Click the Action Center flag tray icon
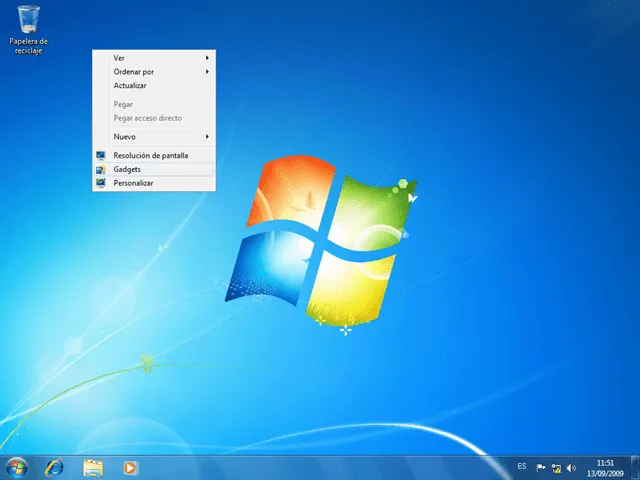 (541, 468)
